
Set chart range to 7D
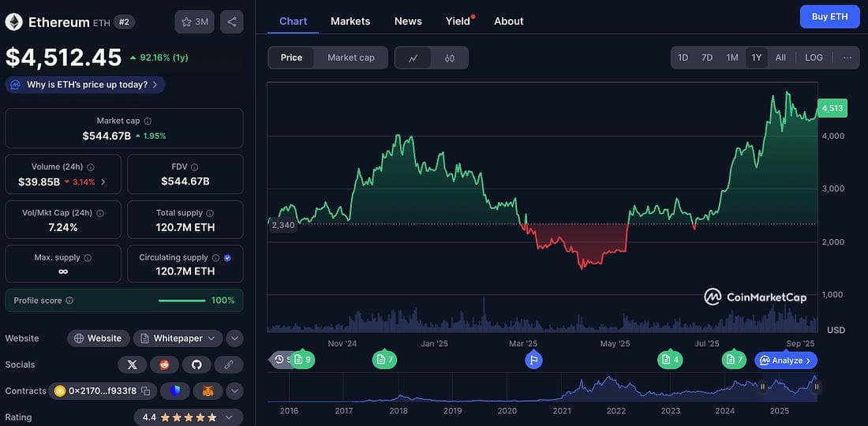707,58
